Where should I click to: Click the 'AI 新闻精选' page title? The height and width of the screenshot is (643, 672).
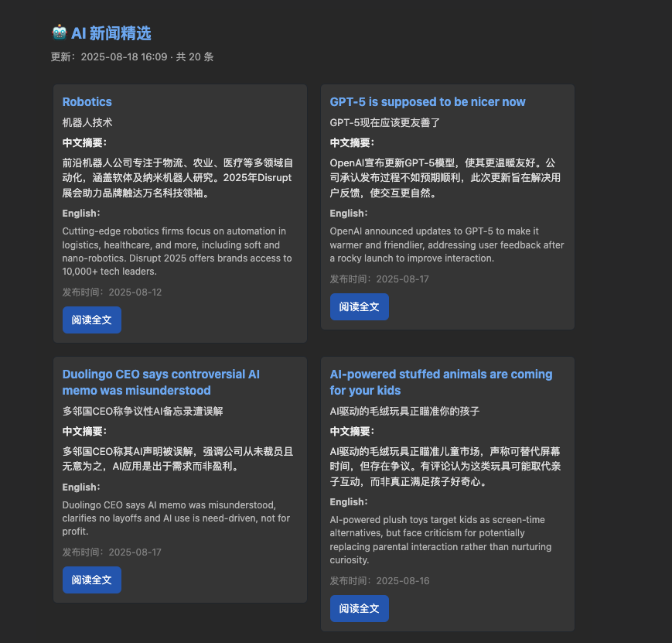point(111,33)
